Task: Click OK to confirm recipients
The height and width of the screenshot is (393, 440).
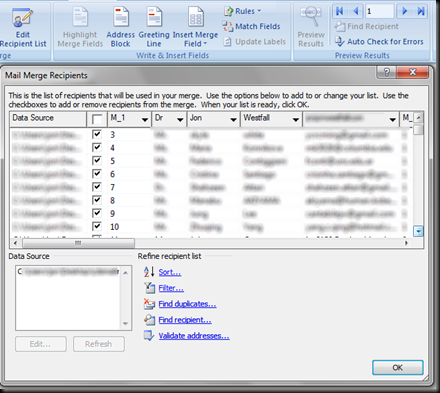Action: pos(398,367)
